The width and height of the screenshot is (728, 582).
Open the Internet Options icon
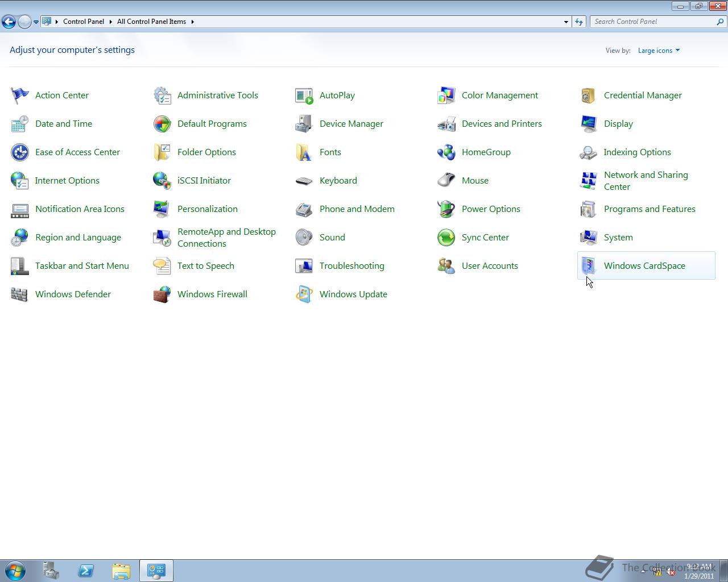(x=20, y=181)
